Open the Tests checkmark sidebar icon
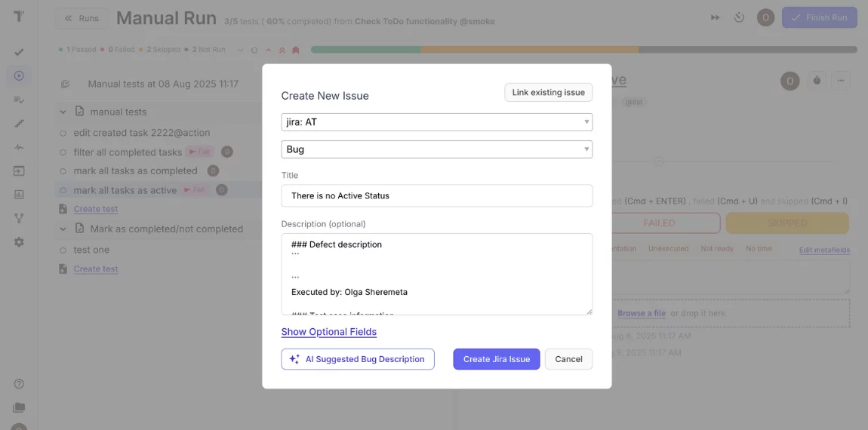Image resolution: width=868 pixels, height=430 pixels. [x=19, y=52]
